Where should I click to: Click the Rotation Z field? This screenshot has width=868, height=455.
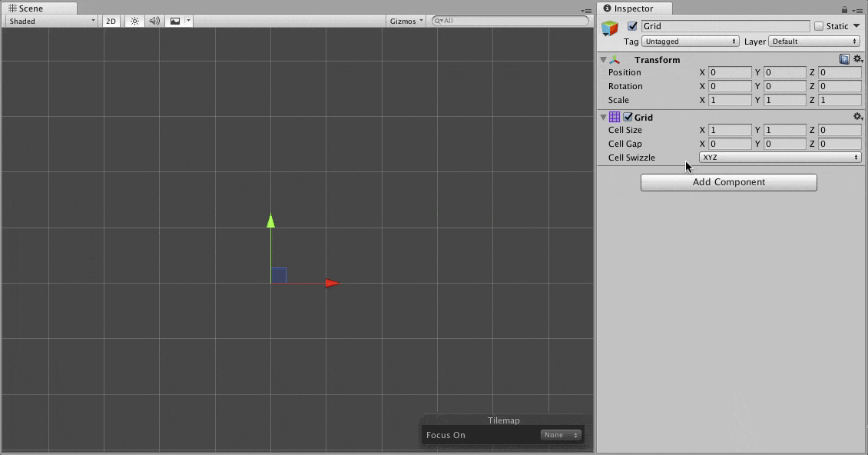pos(840,86)
